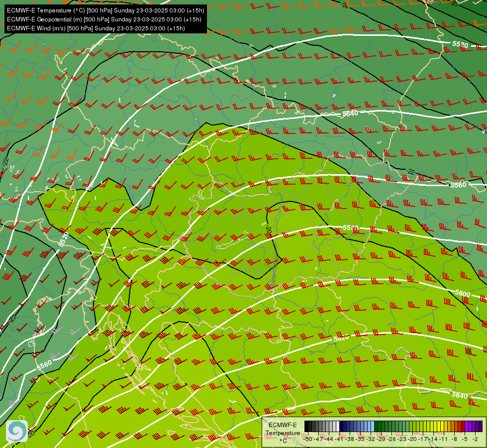Image resolution: width=487 pixels, height=448 pixels.
Task: Click the 5540 geopotential contour label
Action: click(350, 113)
